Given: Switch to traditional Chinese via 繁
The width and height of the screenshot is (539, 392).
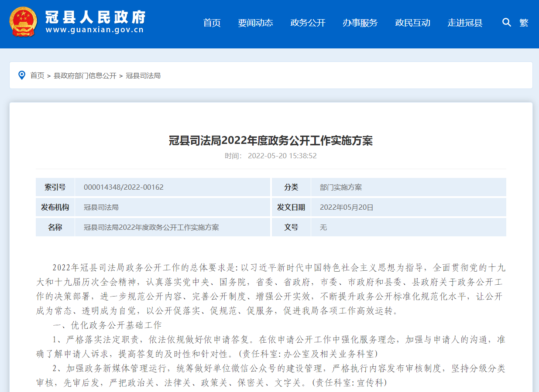Looking at the screenshot, I should click(524, 23).
